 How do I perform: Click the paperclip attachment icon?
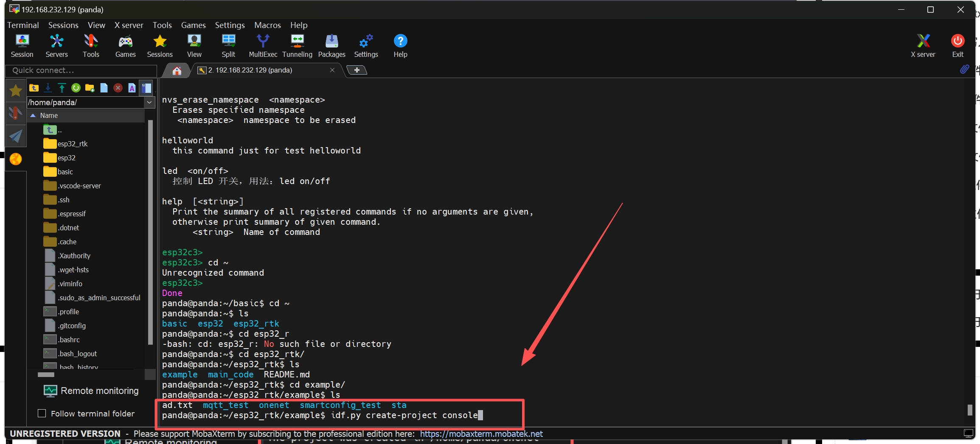click(x=964, y=69)
